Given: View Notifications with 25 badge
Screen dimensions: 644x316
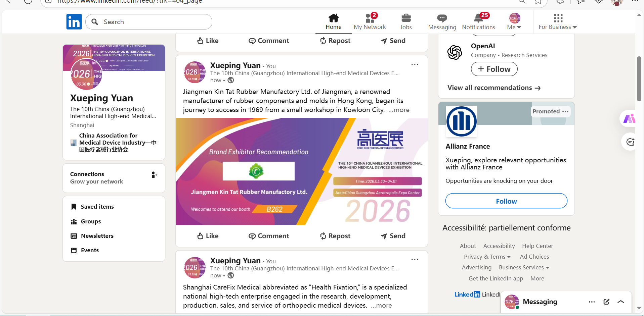Looking at the screenshot, I should click(x=478, y=21).
